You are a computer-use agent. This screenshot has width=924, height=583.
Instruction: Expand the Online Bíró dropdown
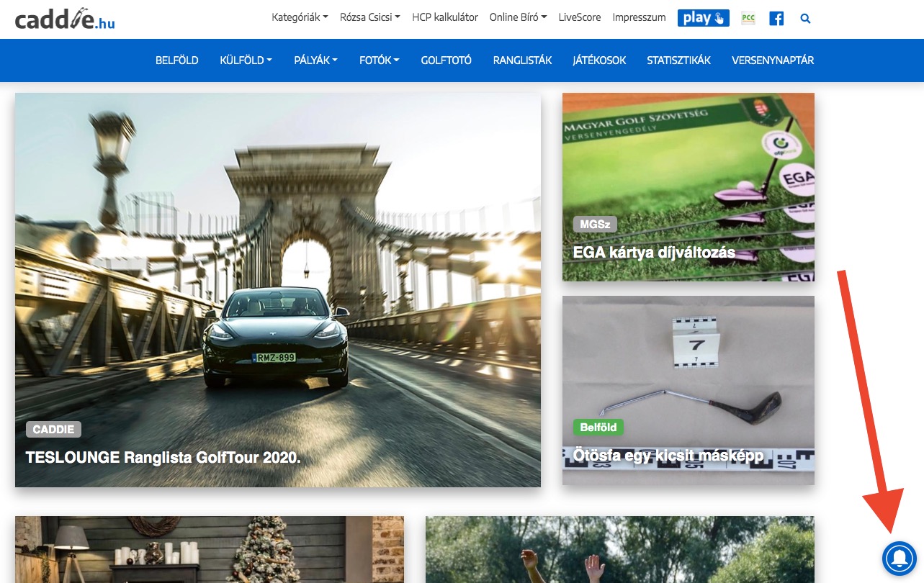[x=518, y=17]
